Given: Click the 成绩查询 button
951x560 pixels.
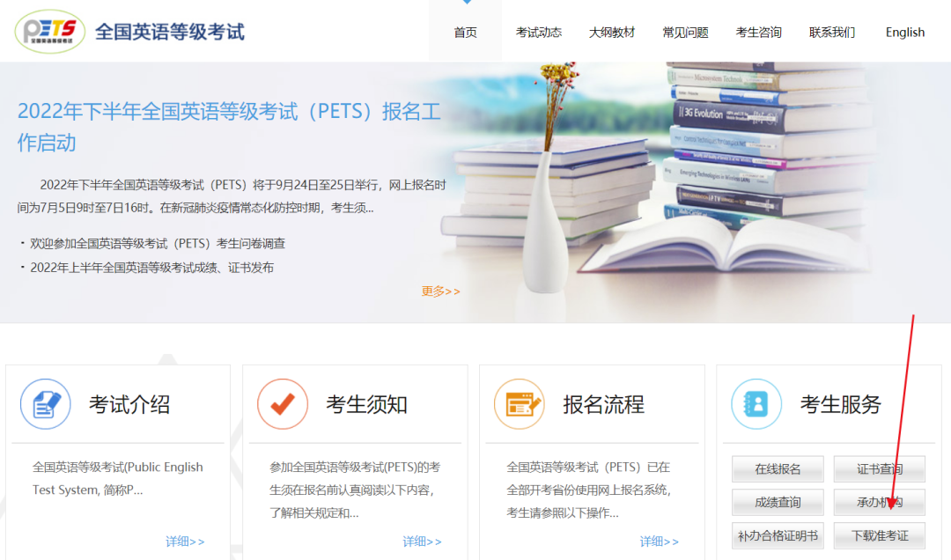Looking at the screenshot, I should pyautogui.click(x=778, y=503).
